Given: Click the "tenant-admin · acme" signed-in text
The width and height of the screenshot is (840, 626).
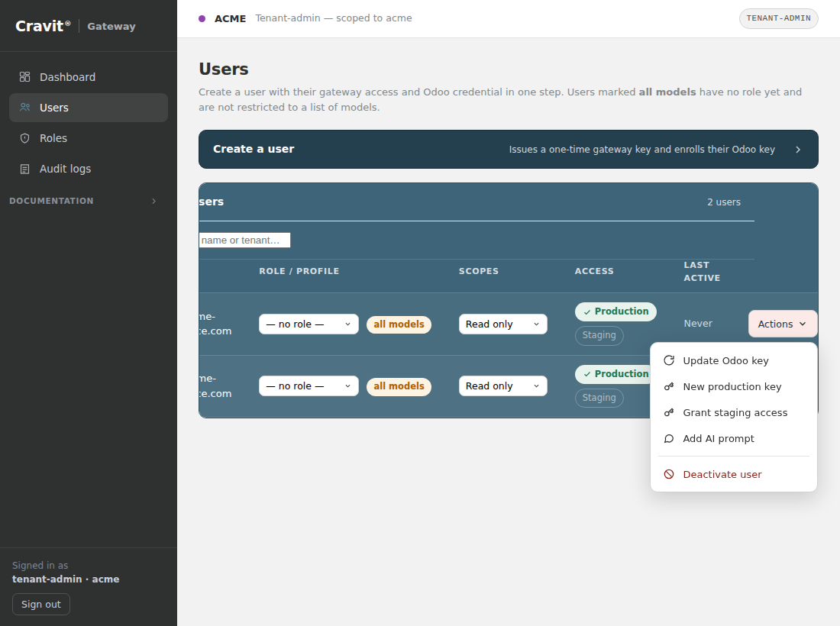Looking at the screenshot, I should point(66,579).
